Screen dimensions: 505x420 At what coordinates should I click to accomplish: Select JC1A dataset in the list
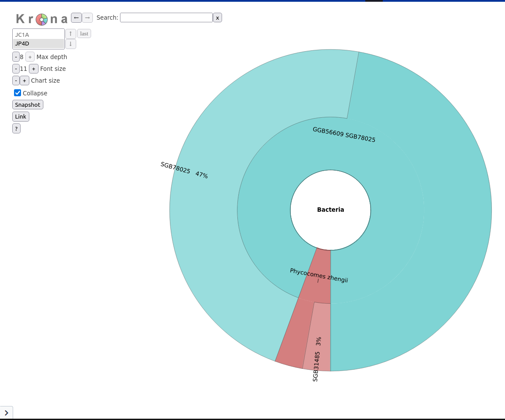pyautogui.click(x=38, y=35)
